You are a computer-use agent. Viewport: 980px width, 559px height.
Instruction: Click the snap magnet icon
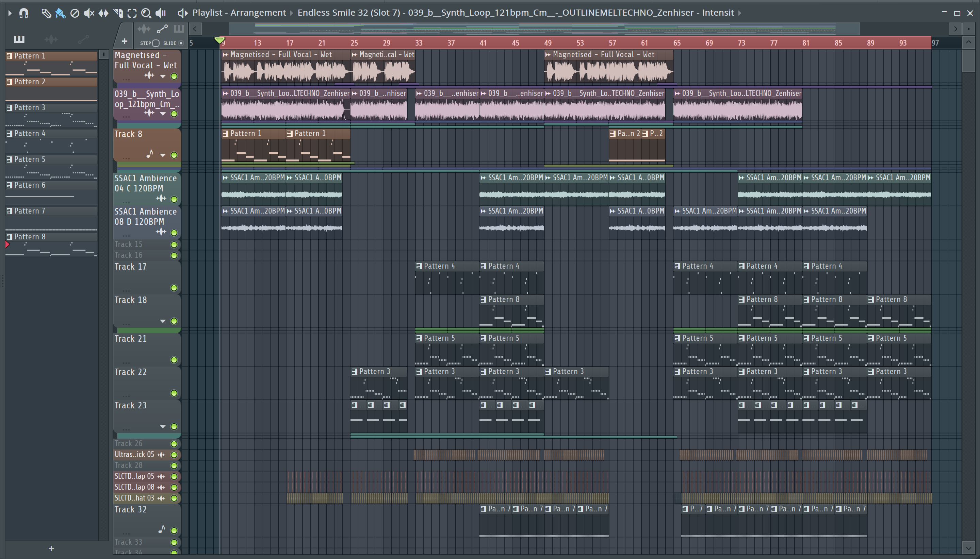pyautogui.click(x=24, y=13)
